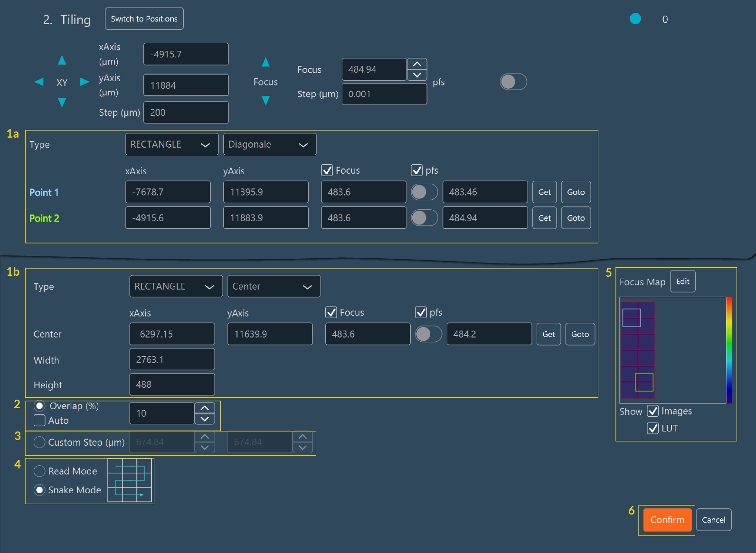Viewport: 756px width, 553px height.
Task: Click the Width input field
Action: click(x=172, y=360)
